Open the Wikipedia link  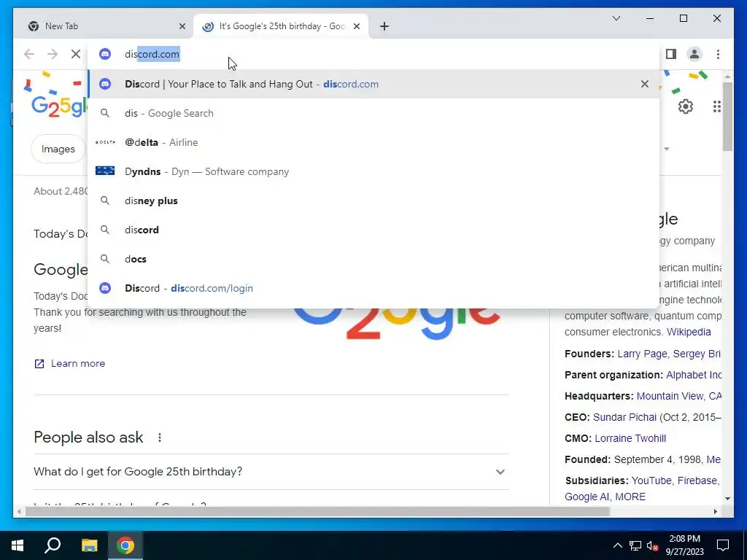[x=689, y=332]
